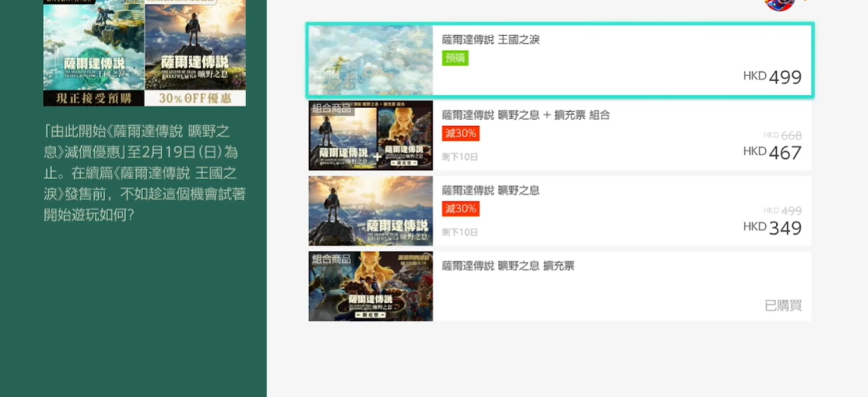The width and height of the screenshot is (868, 397).
Task: Click the 現正接受預購 banner image
Action: click(x=94, y=53)
